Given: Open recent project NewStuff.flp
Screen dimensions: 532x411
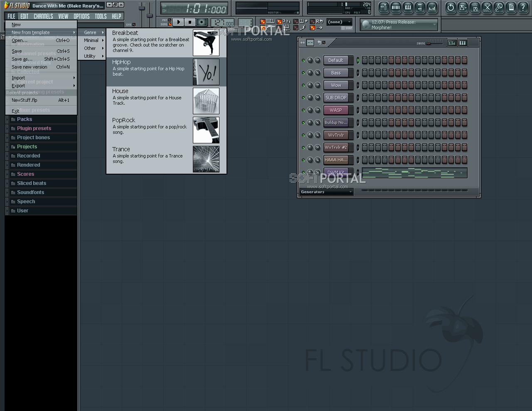Looking at the screenshot, I should [41, 100].
